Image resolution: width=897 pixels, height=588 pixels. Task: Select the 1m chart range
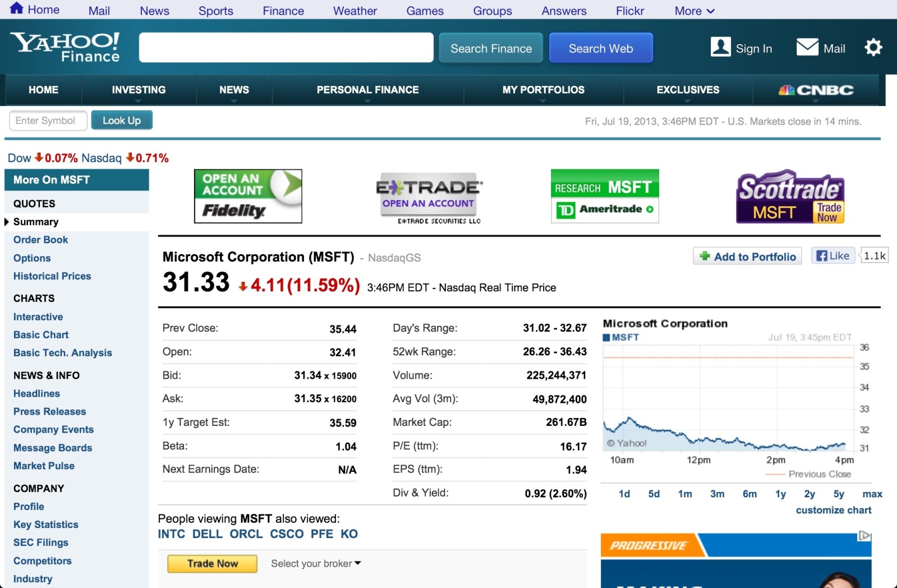tap(685, 494)
